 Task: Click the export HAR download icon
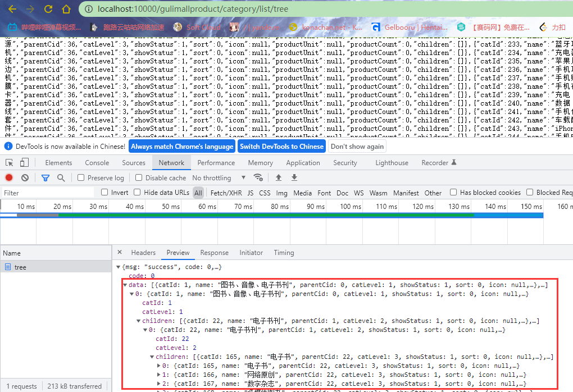click(294, 177)
